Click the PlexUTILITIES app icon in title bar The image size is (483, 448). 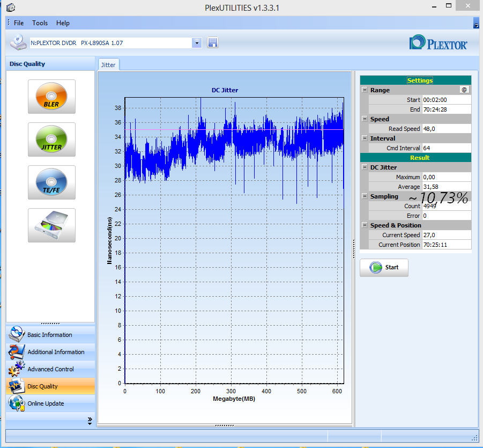11,8
